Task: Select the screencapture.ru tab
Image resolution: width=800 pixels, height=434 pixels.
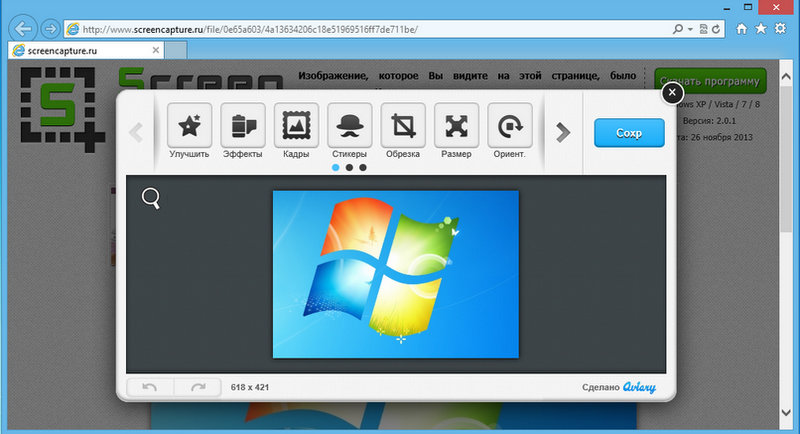Action: point(86,50)
